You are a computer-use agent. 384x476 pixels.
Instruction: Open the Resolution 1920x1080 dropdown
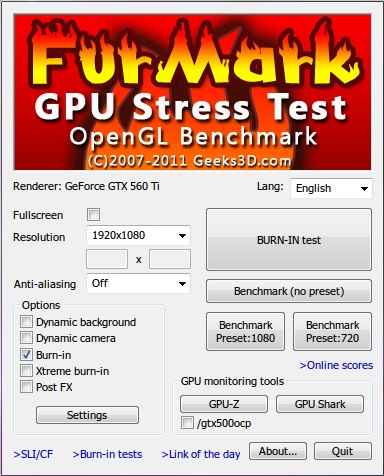tap(138, 236)
